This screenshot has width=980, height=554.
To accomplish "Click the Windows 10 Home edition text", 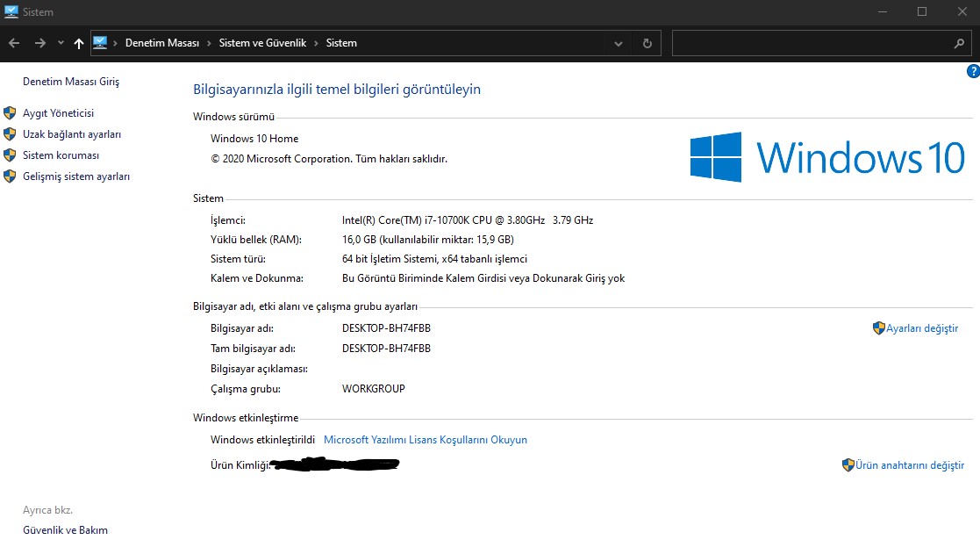I will (254, 139).
